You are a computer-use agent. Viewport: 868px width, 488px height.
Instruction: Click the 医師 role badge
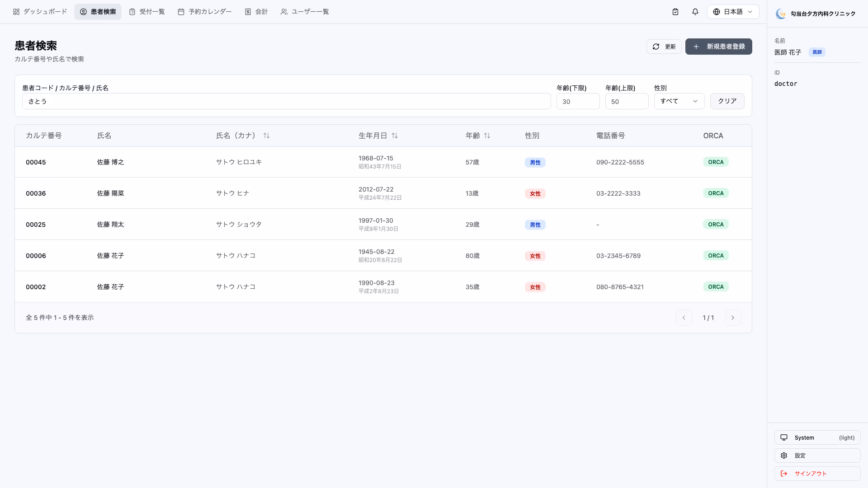[817, 52]
